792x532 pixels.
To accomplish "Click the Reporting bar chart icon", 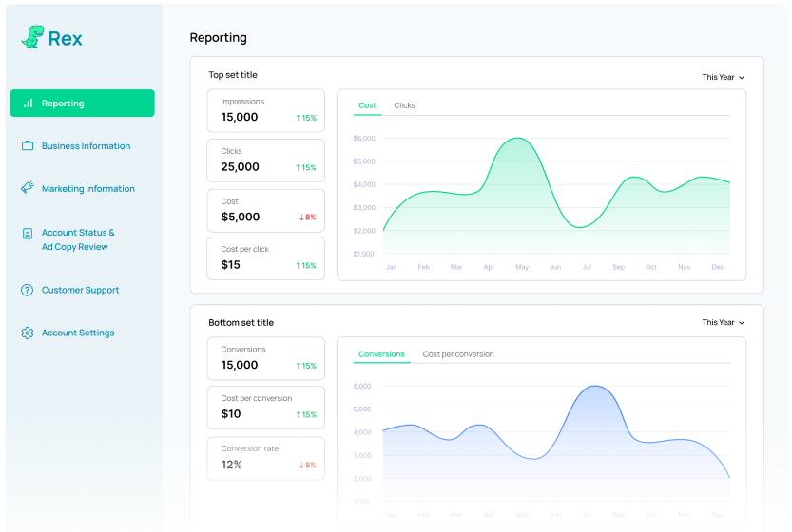I will pyautogui.click(x=28, y=104).
